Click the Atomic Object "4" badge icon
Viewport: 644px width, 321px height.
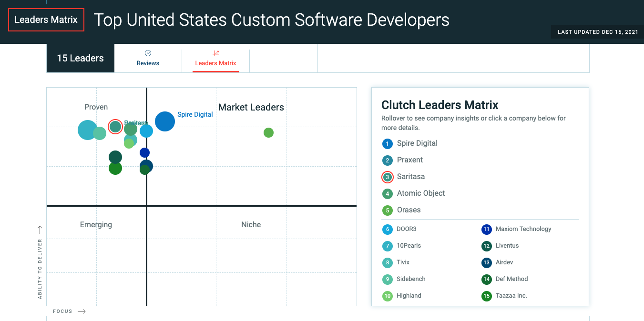[387, 193]
